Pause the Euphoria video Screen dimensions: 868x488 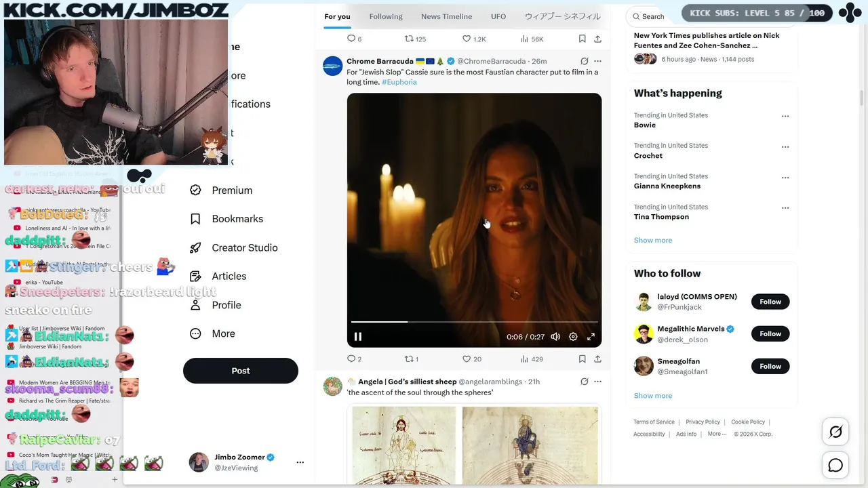point(358,337)
